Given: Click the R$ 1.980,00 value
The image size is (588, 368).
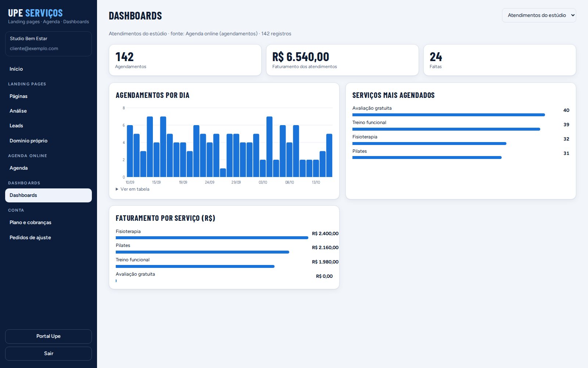Looking at the screenshot, I should tap(325, 262).
